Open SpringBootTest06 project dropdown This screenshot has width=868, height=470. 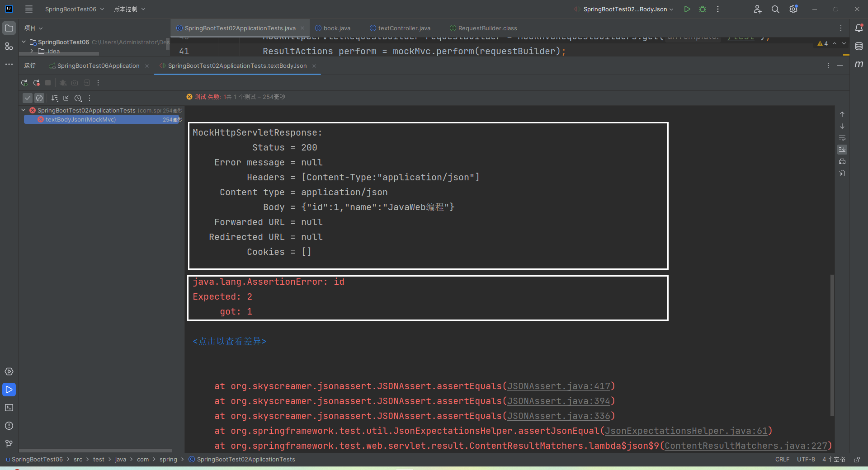tap(75, 9)
